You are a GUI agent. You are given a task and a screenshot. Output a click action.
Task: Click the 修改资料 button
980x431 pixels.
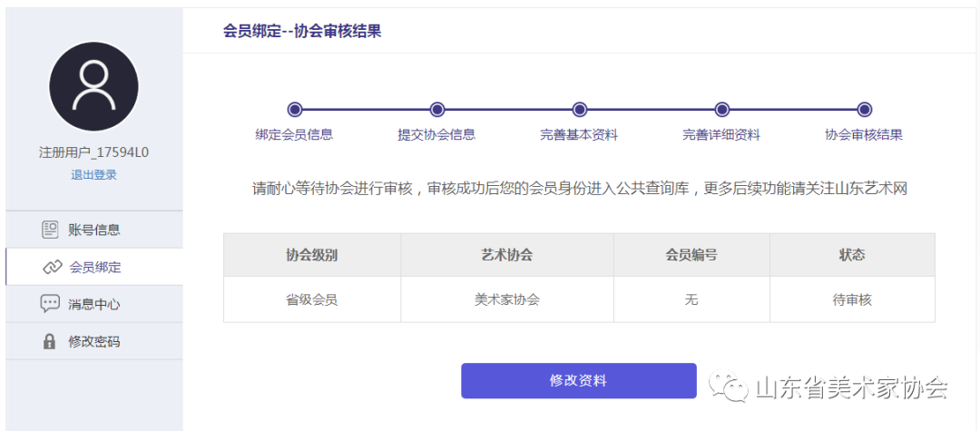click(579, 380)
